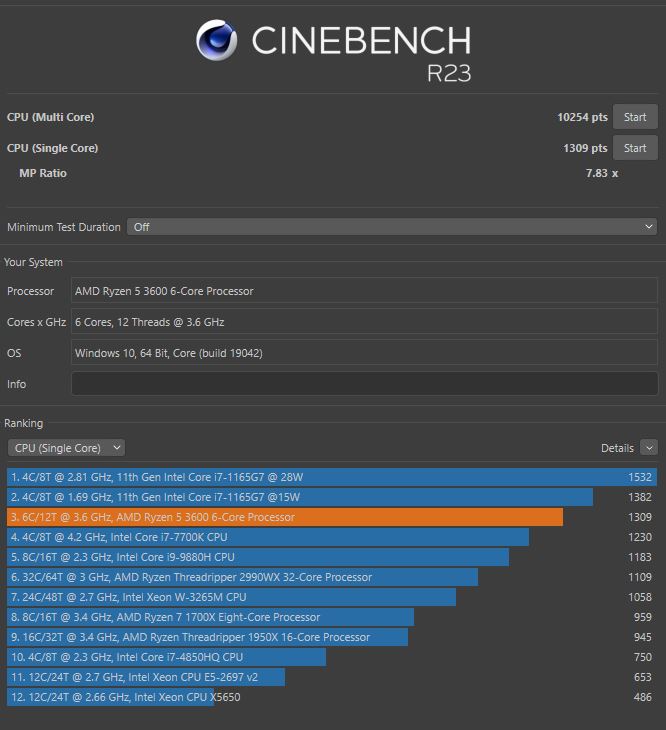
Task: Click the OS field Windows 10 64 Bit
Action: pyautogui.click(x=364, y=352)
